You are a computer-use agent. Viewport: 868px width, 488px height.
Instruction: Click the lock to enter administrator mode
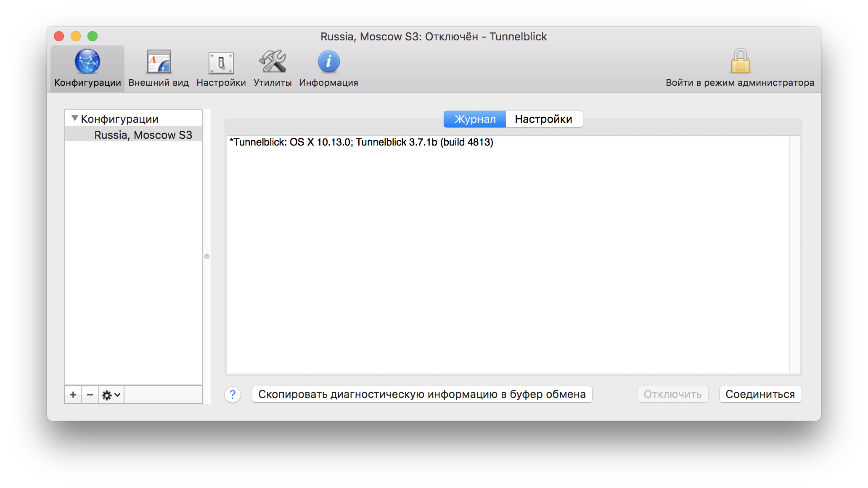pos(740,69)
